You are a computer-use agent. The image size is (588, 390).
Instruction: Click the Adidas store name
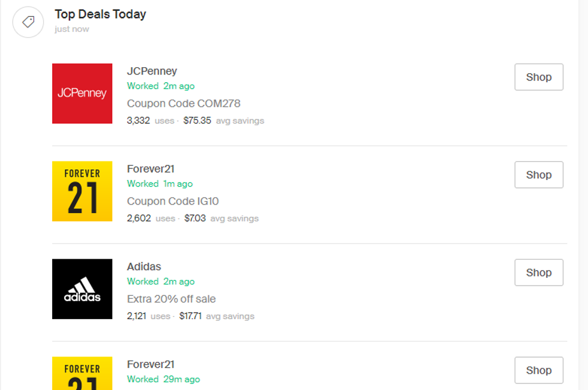coord(144,266)
